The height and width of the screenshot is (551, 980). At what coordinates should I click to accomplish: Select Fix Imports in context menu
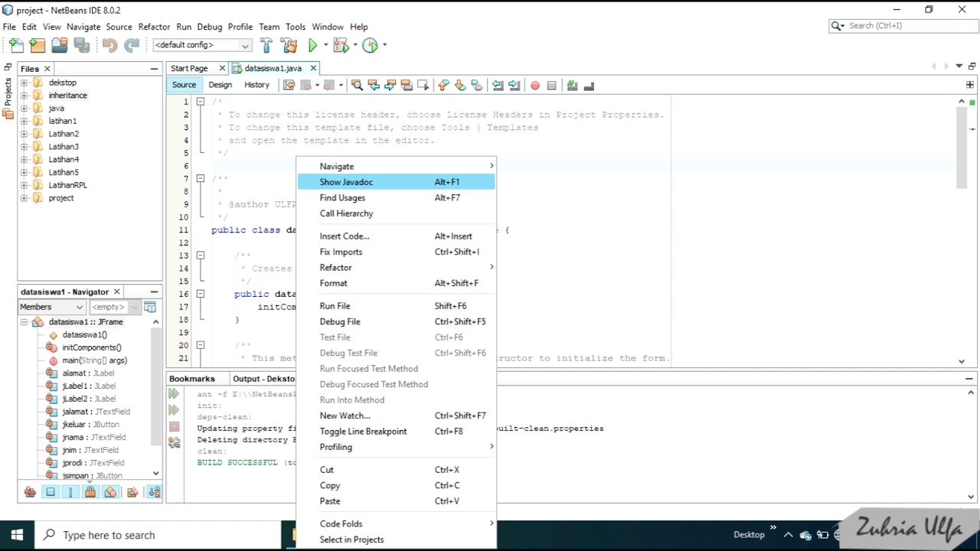tap(397, 252)
